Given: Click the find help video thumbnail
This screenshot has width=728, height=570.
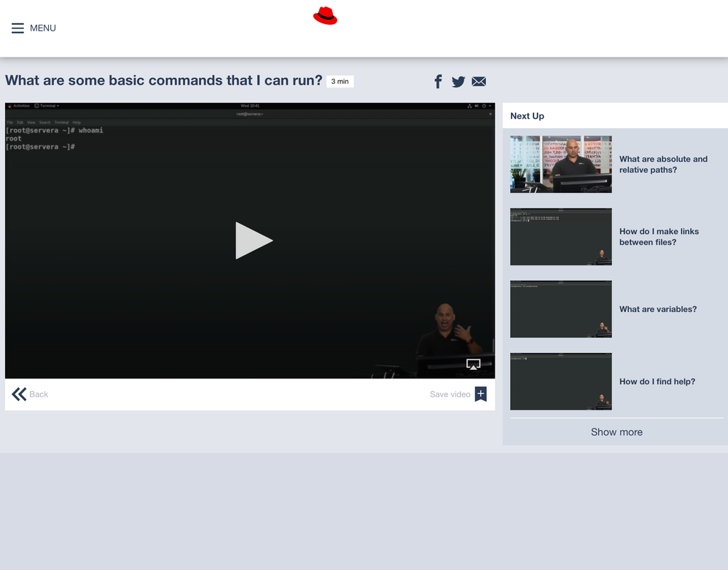Looking at the screenshot, I should tap(560, 381).
